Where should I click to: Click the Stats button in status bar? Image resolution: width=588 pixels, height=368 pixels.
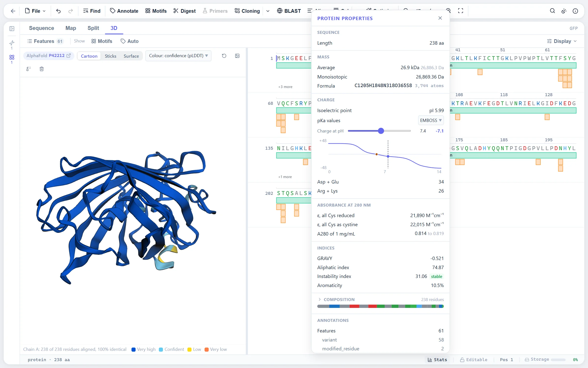coord(437,360)
